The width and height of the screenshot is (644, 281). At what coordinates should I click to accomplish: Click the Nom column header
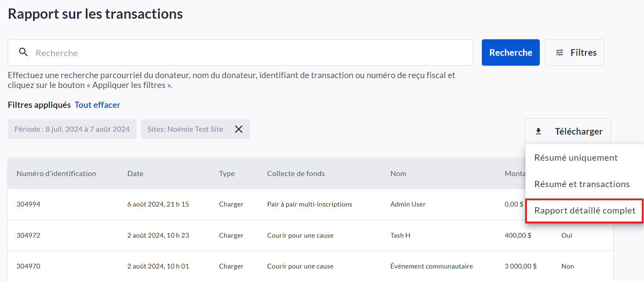[398, 174]
